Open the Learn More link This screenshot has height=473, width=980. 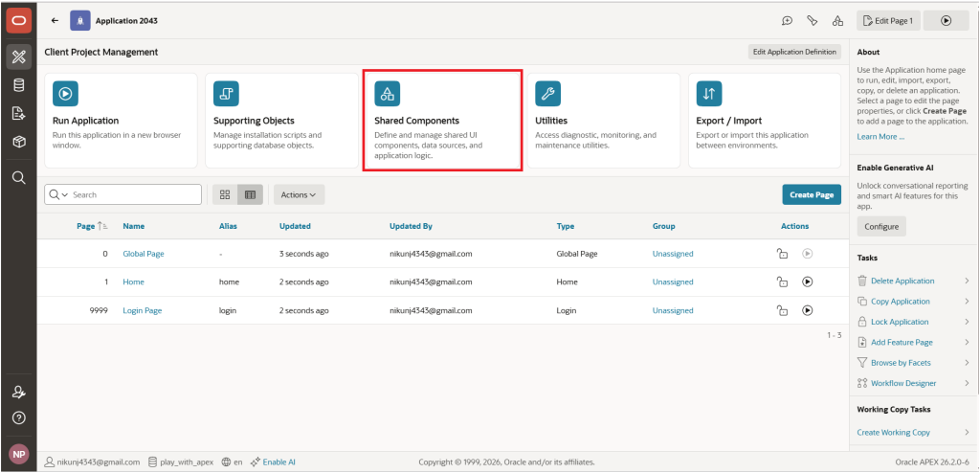pyautogui.click(x=880, y=136)
